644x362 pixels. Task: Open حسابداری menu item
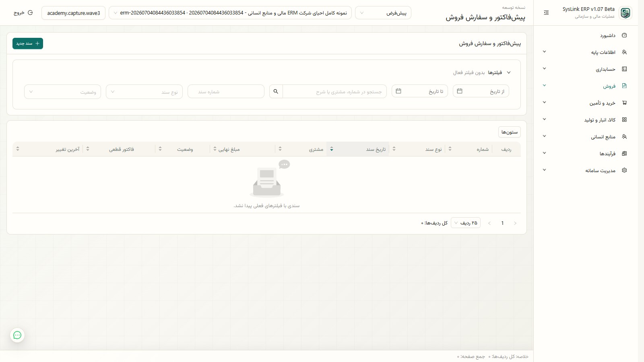click(x=586, y=69)
